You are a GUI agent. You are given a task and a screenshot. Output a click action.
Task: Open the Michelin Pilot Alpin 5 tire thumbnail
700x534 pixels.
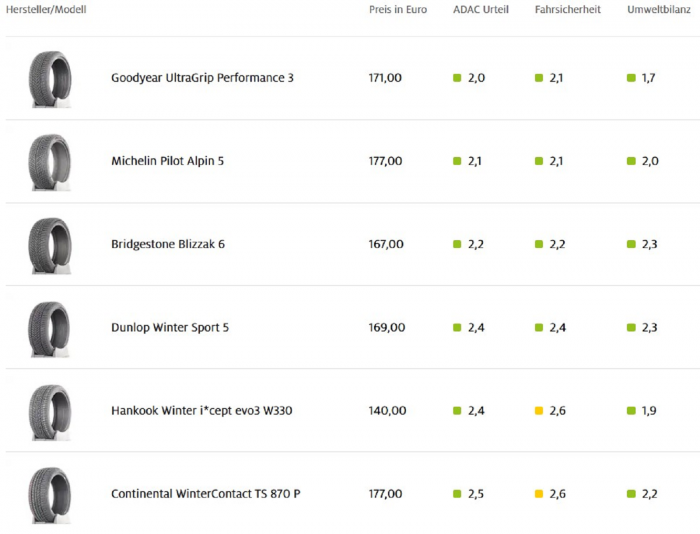pyautogui.click(x=50, y=161)
